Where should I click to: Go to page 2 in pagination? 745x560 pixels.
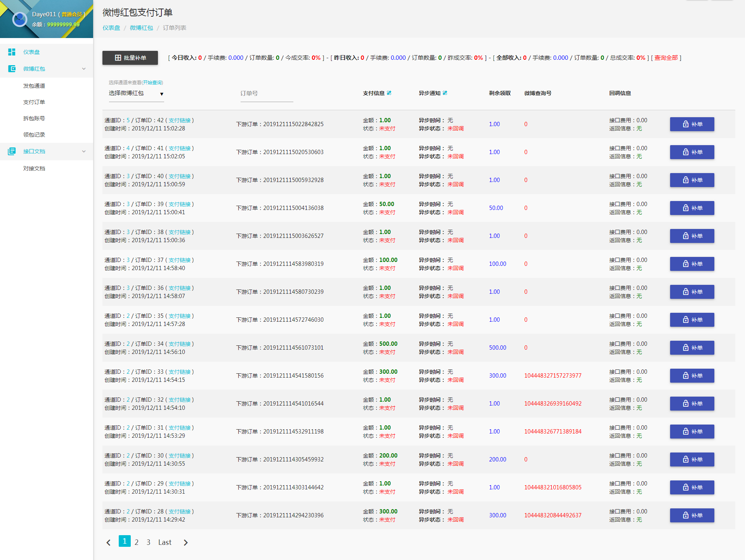point(137,542)
